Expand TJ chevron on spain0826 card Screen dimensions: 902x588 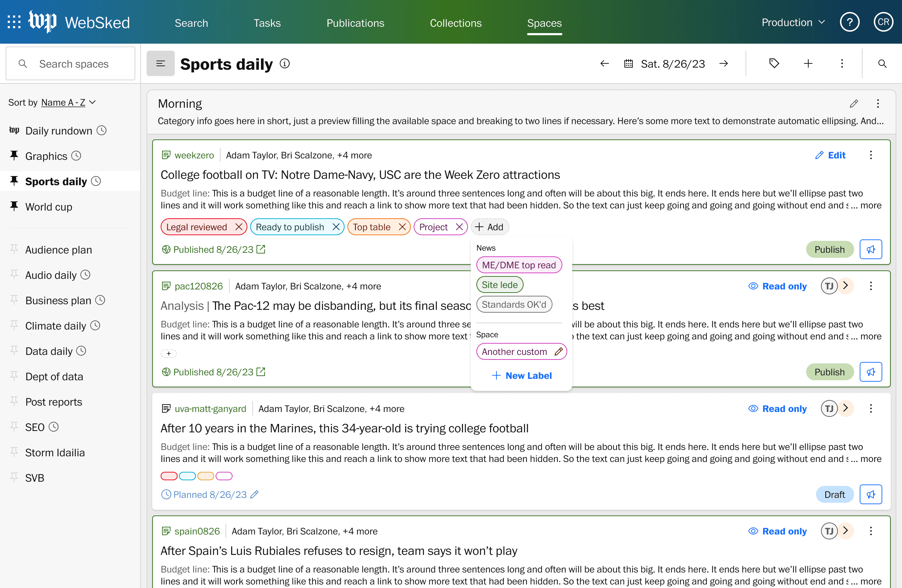845,531
